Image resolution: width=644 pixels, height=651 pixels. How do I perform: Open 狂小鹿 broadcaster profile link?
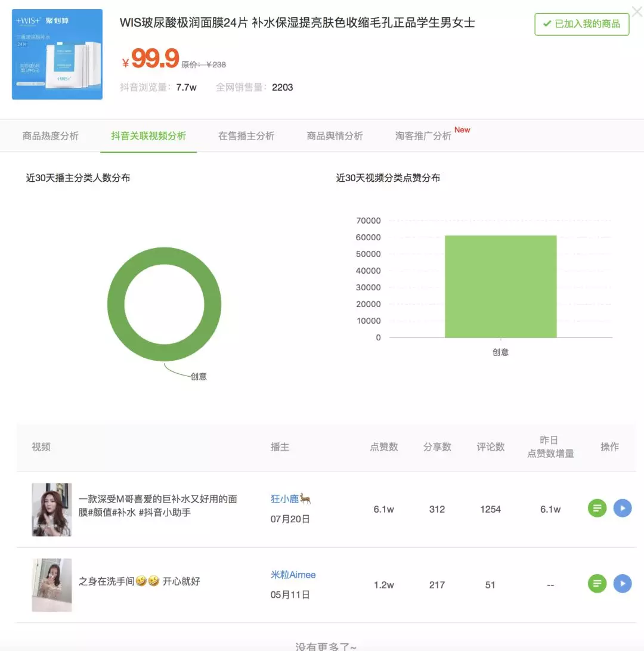coord(290,498)
